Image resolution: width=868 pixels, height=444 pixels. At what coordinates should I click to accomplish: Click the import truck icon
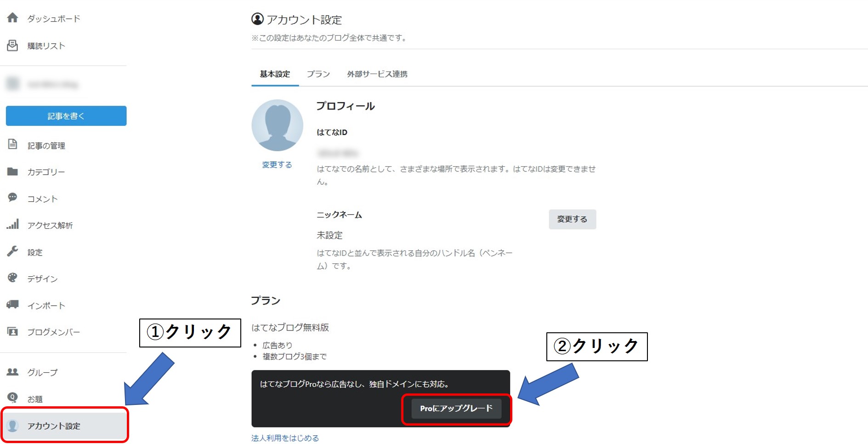(x=12, y=305)
